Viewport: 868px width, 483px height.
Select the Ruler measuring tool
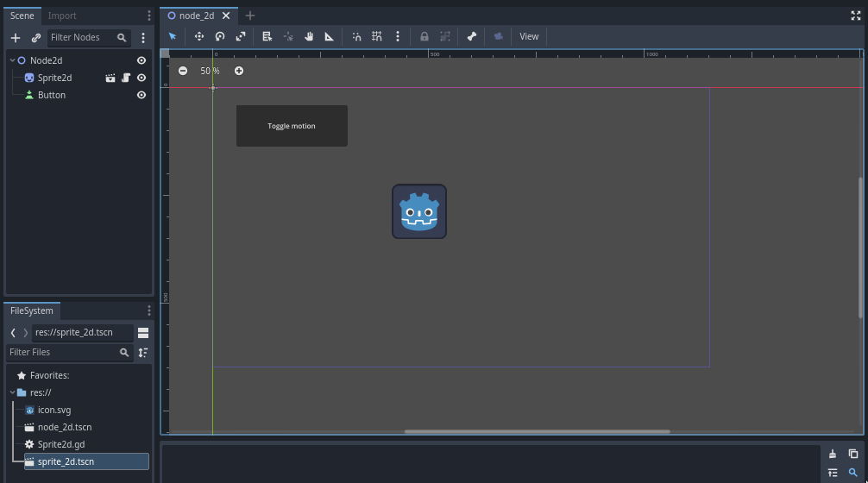tap(329, 36)
